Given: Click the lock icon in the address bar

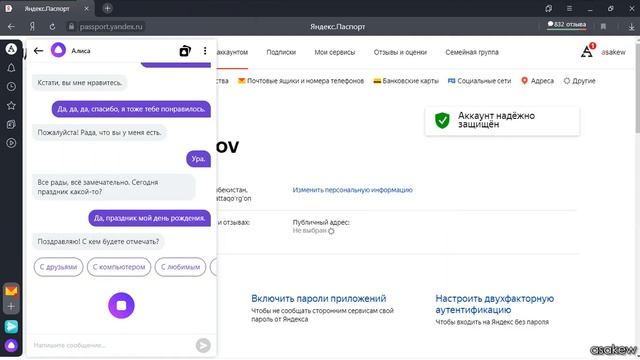Looking at the screenshot, I should (71, 27).
